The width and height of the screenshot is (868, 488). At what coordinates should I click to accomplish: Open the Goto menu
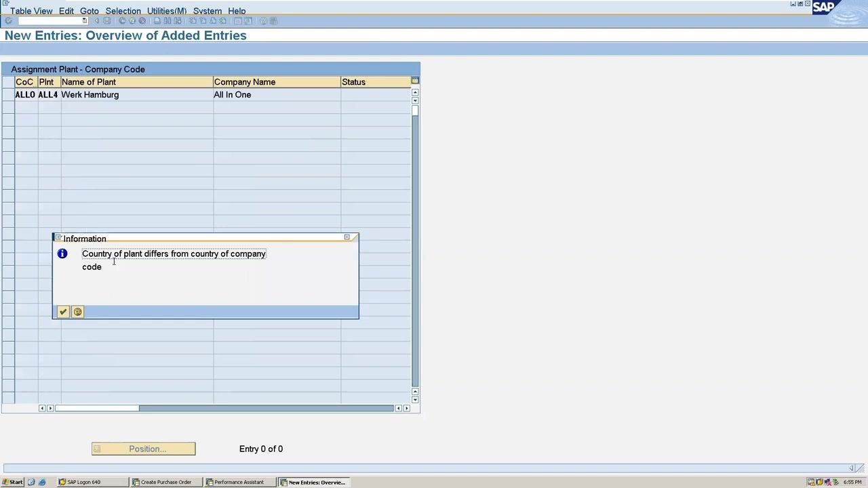coord(90,11)
